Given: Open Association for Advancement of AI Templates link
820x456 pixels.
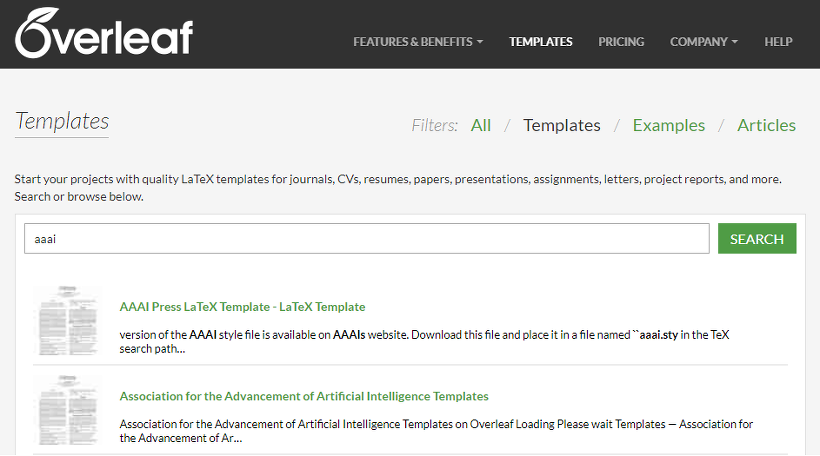Looking at the screenshot, I should [304, 396].
